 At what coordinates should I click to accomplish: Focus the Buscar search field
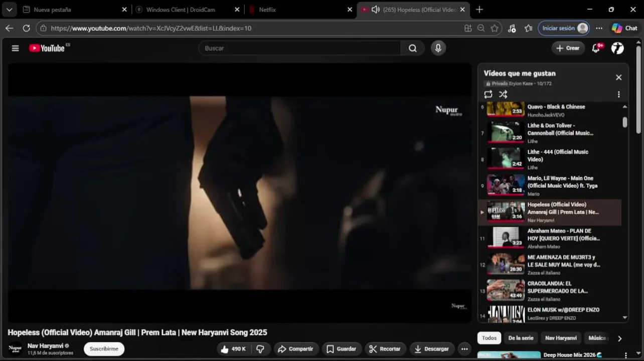tap(300, 48)
